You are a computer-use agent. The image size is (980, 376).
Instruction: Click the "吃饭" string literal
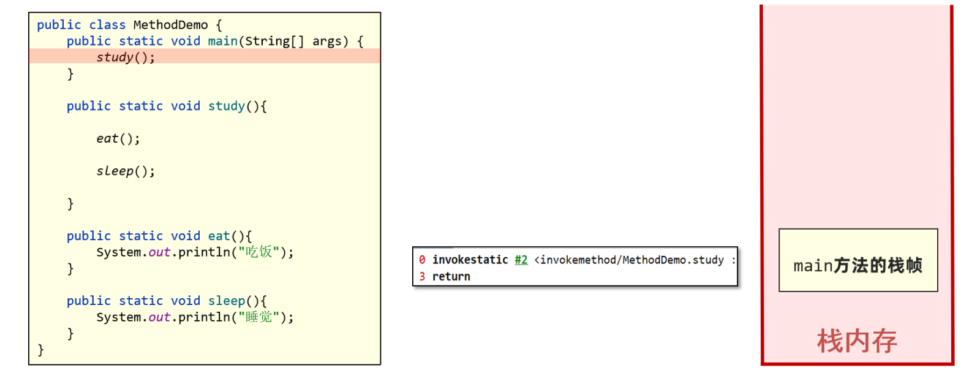259,252
